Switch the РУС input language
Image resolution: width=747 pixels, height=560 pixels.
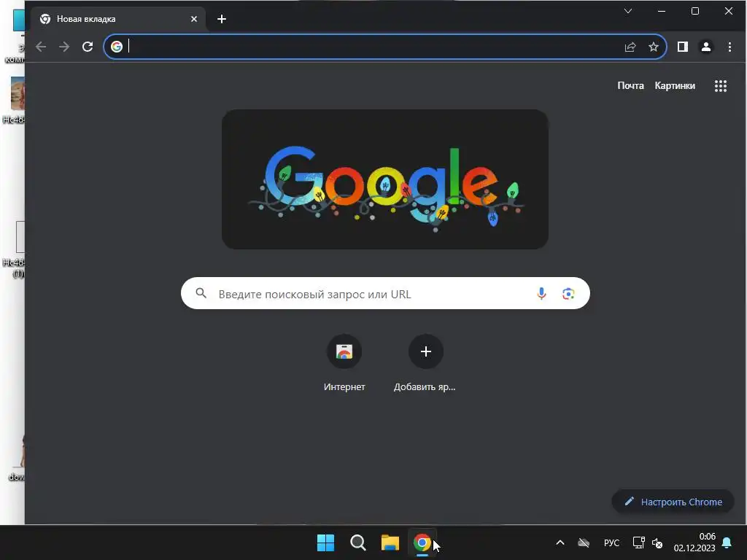click(x=611, y=542)
